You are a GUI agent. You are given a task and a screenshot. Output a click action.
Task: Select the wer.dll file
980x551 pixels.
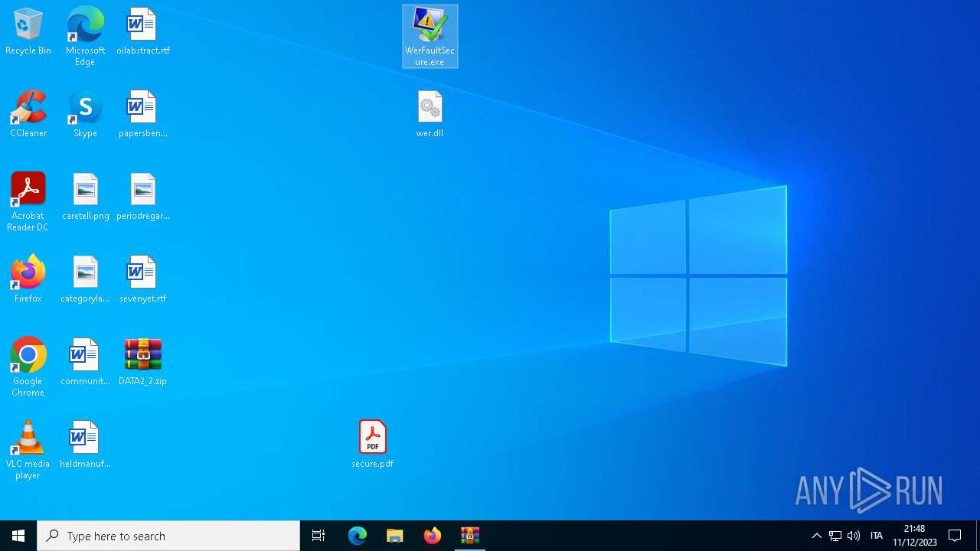[x=430, y=115]
